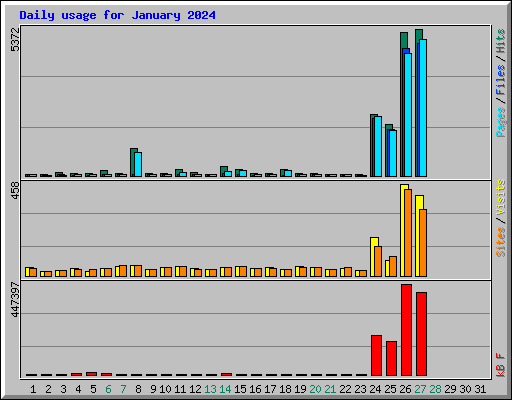Click day label 24 on x-axis
This screenshot has height=400, width=512.
(x=375, y=389)
